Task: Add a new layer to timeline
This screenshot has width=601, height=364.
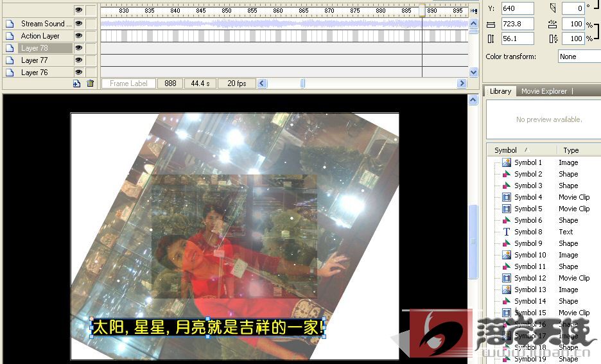Action: 76,83
